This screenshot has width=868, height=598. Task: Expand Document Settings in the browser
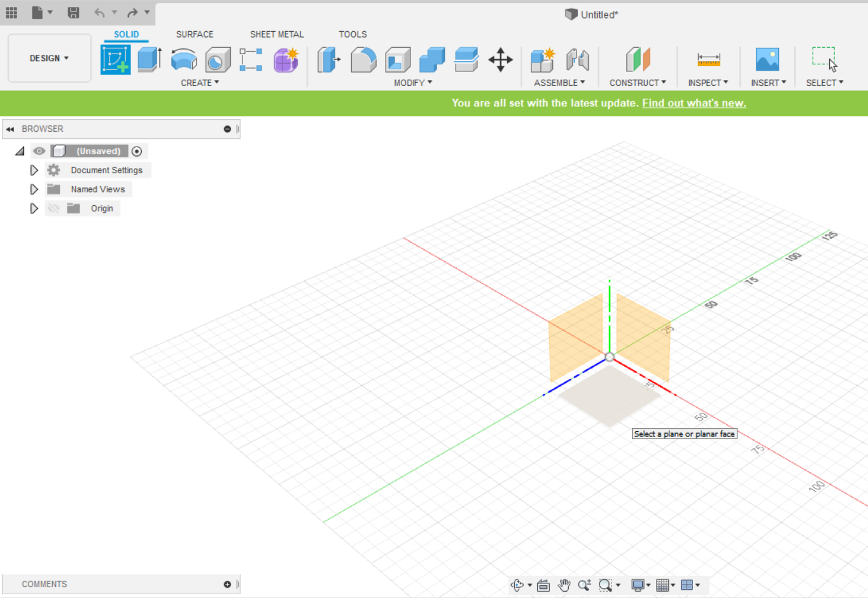point(34,171)
